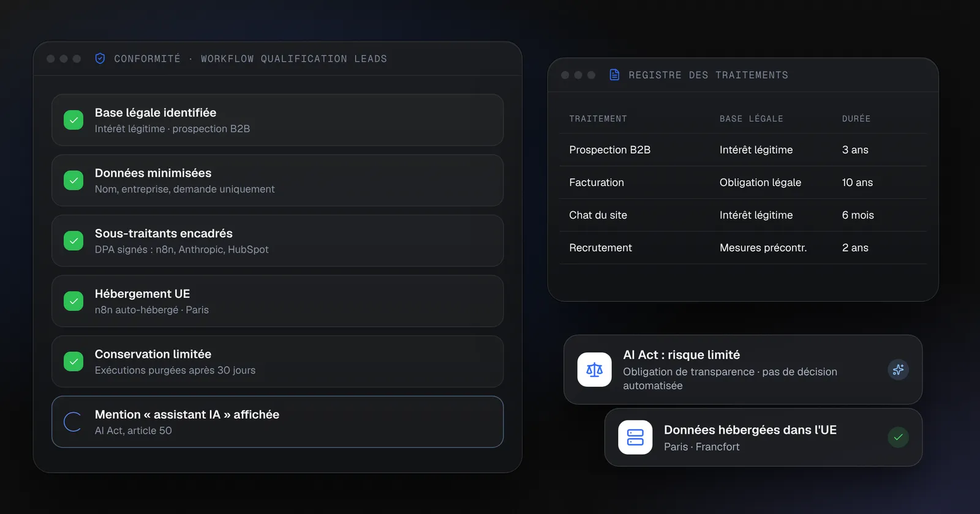Image resolution: width=980 pixels, height=514 pixels.
Task: Click the shield icon beside Conformité title
Action: (100, 58)
